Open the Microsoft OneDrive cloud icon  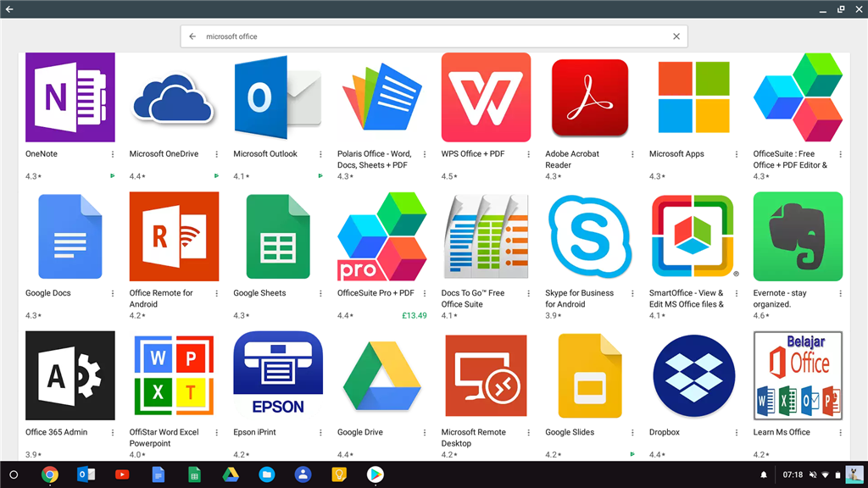[x=174, y=97]
